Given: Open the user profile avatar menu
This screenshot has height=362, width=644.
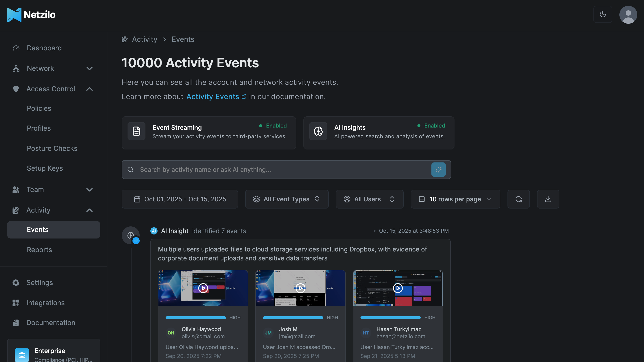Looking at the screenshot, I should pyautogui.click(x=628, y=15).
